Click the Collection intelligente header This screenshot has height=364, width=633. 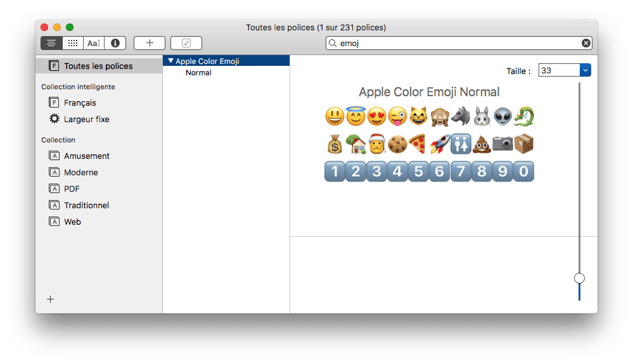(x=78, y=87)
